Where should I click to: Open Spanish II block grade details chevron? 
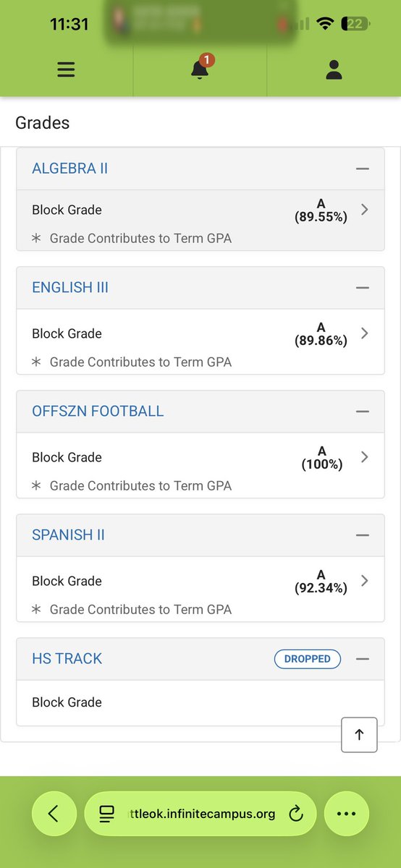(x=365, y=581)
